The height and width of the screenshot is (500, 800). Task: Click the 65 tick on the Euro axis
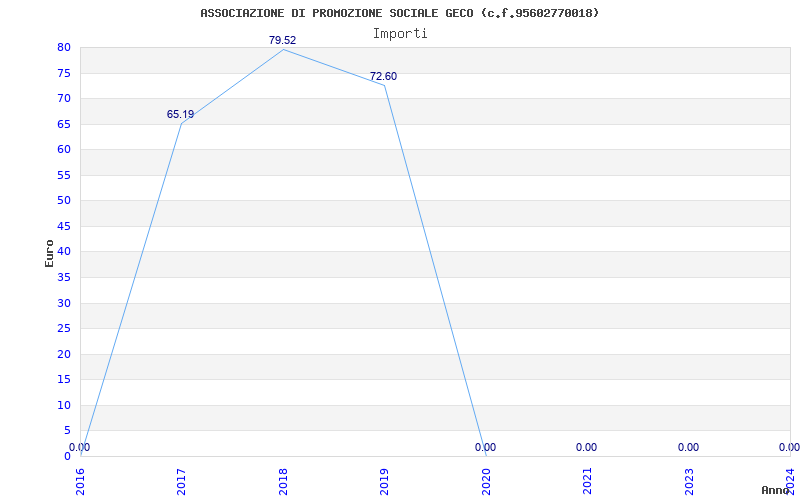click(64, 124)
